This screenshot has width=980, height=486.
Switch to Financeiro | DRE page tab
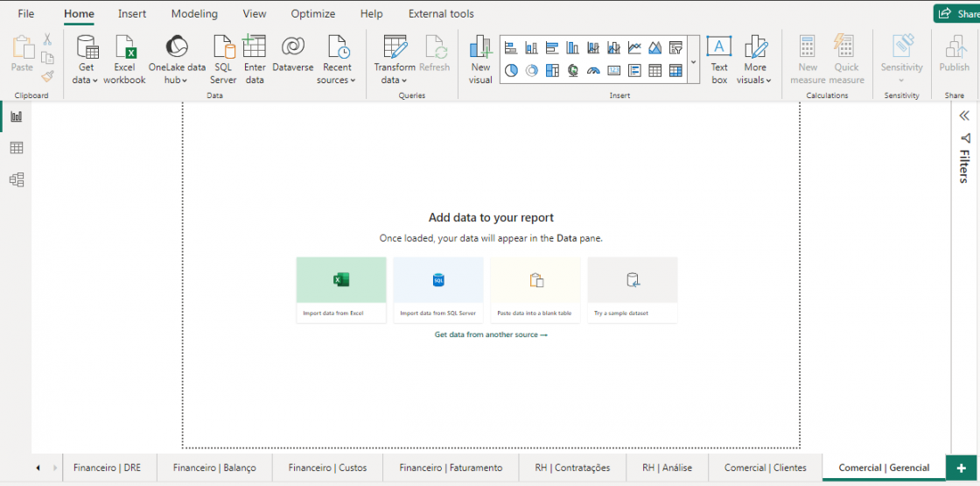107,468
